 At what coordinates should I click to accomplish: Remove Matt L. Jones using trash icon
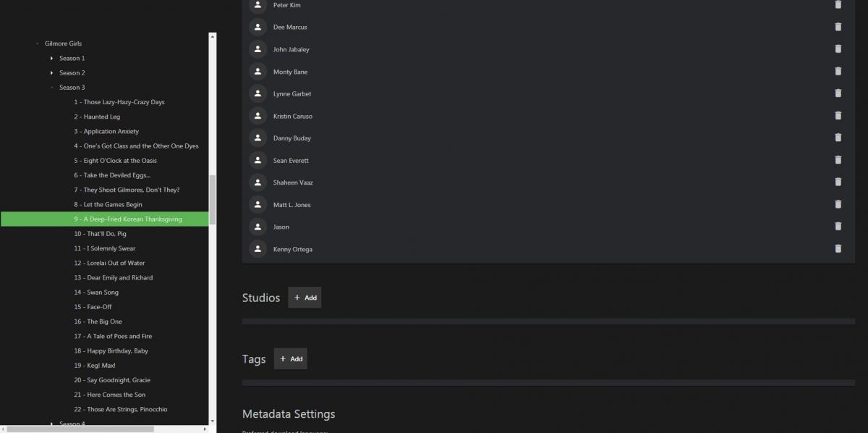coord(838,204)
